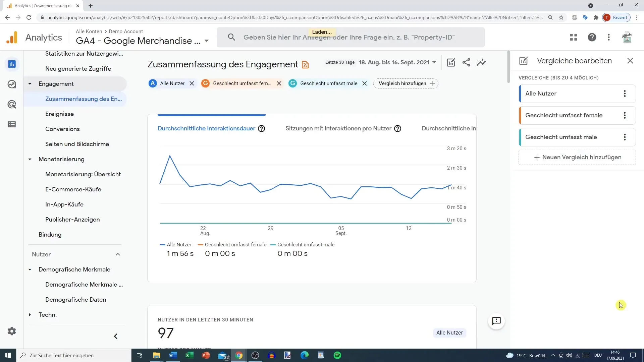Click the Analytics logo
The width and height of the screenshot is (644, 362).
click(12, 37)
